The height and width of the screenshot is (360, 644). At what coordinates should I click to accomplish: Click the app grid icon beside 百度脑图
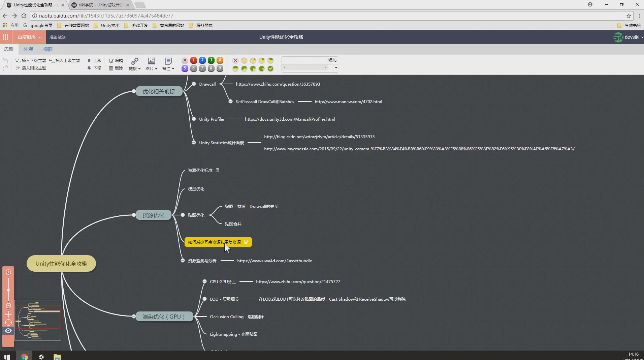coord(5,37)
